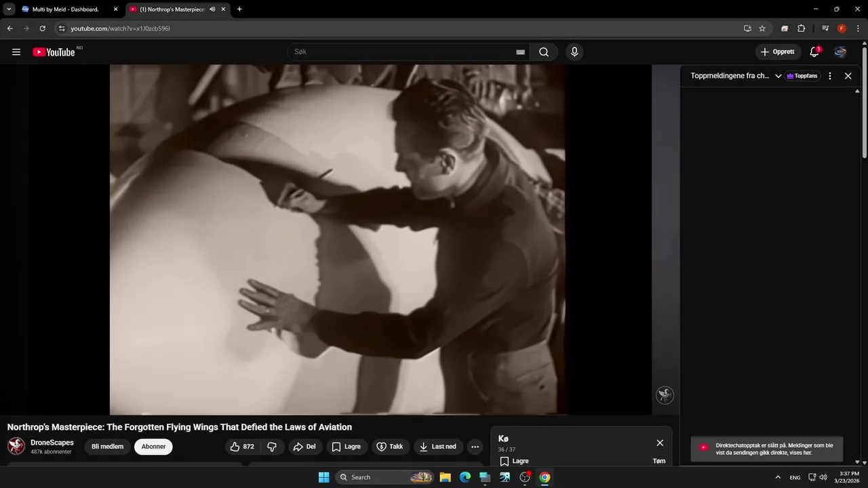Viewport: 868px width, 488px height.
Task: Open the volume speaker tray icon
Action: click(823, 477)
